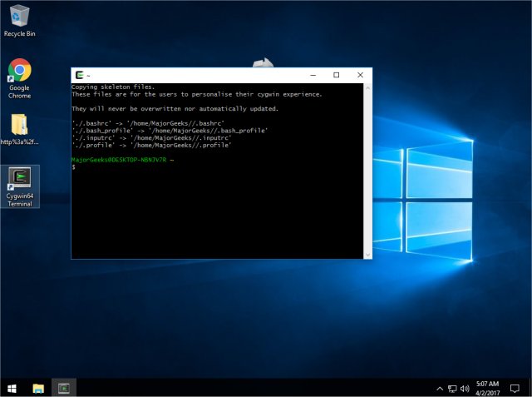This screenshot has width=532, height=397.
Task: Open the Windows Start menu
Action: click(12, 388)
